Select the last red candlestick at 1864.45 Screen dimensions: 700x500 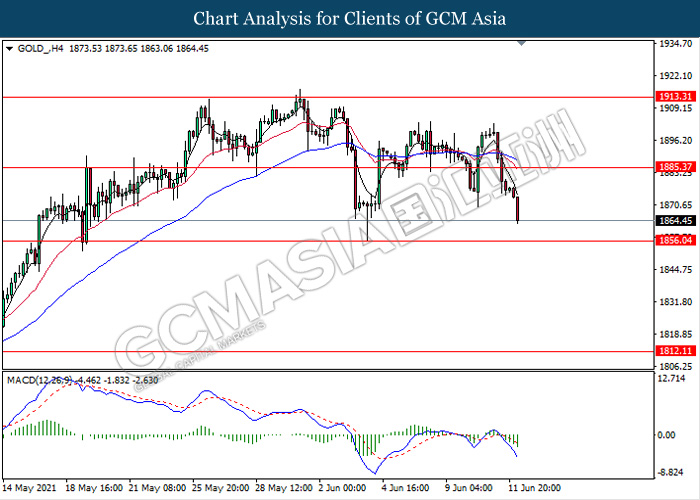[x=518, y=209]
